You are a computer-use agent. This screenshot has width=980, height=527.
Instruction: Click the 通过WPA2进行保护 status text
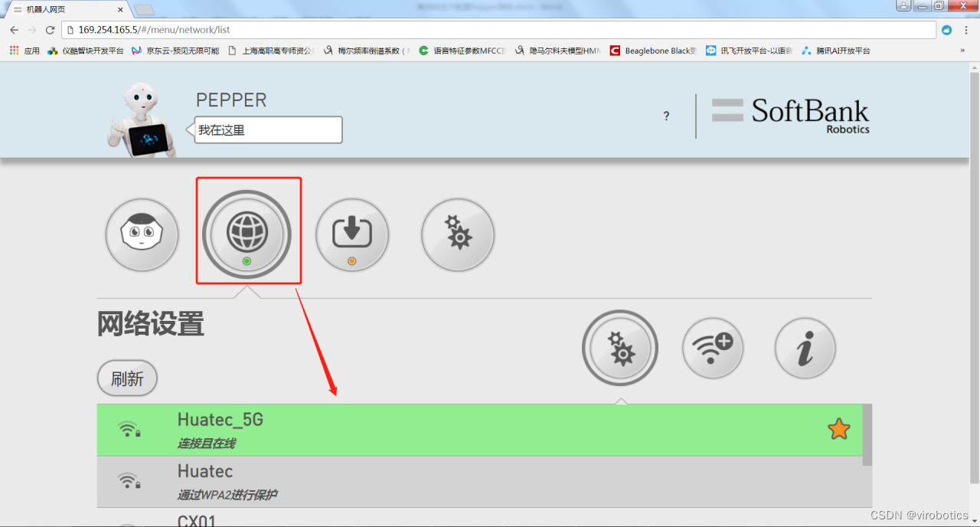click(x=227, y=495)
